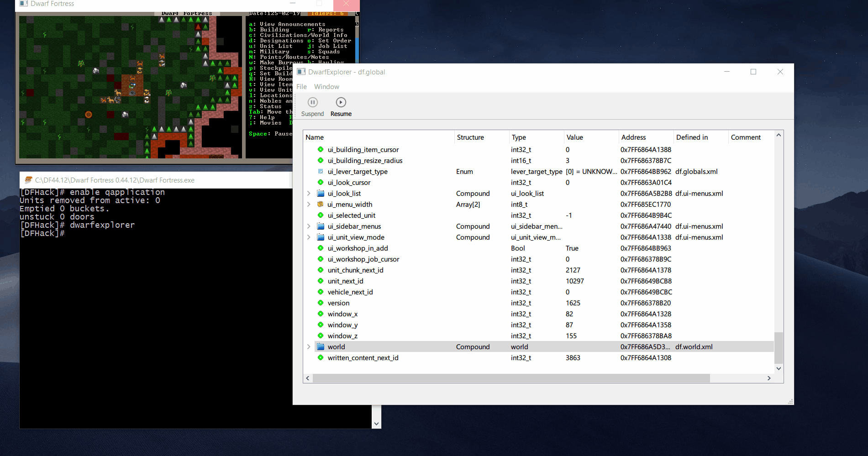Viewport: 868px width, 456px height.
Task: Click the version row green icon
Action: pos(321,303)
